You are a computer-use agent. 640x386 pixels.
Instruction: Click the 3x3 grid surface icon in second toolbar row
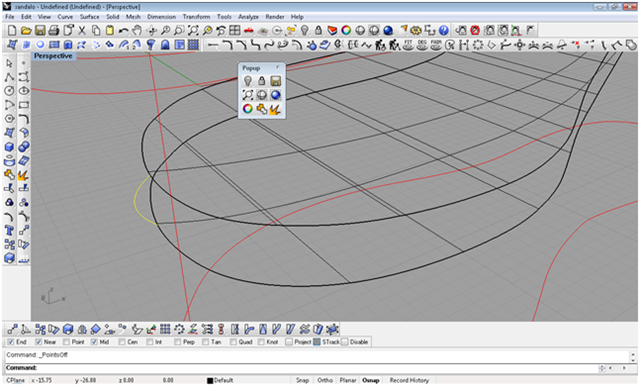pos(193,44)
